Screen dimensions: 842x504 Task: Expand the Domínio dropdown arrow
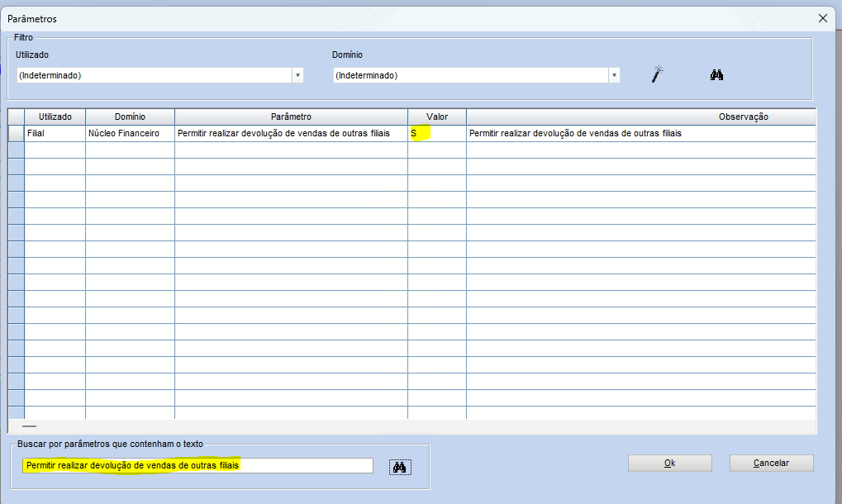[x=614, y=75]
